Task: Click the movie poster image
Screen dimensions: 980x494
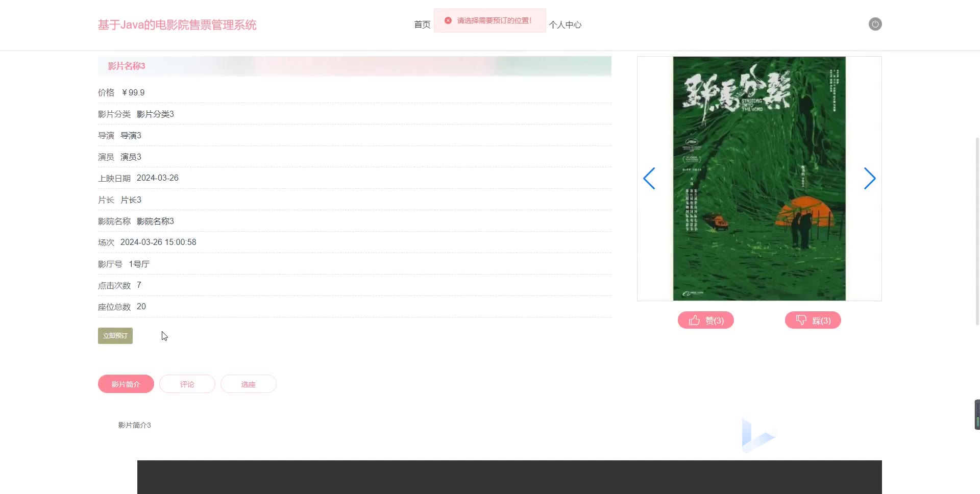Action: (759, 178)
